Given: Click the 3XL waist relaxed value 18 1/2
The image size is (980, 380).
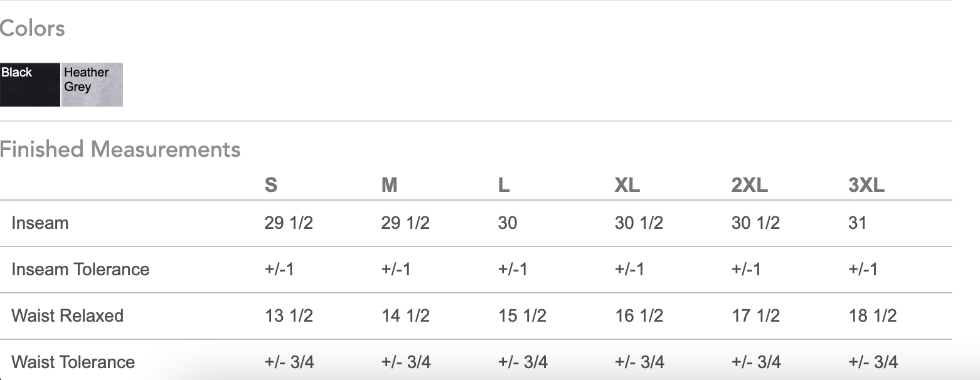Looking at the screenshot, I should tap(873, 315).
